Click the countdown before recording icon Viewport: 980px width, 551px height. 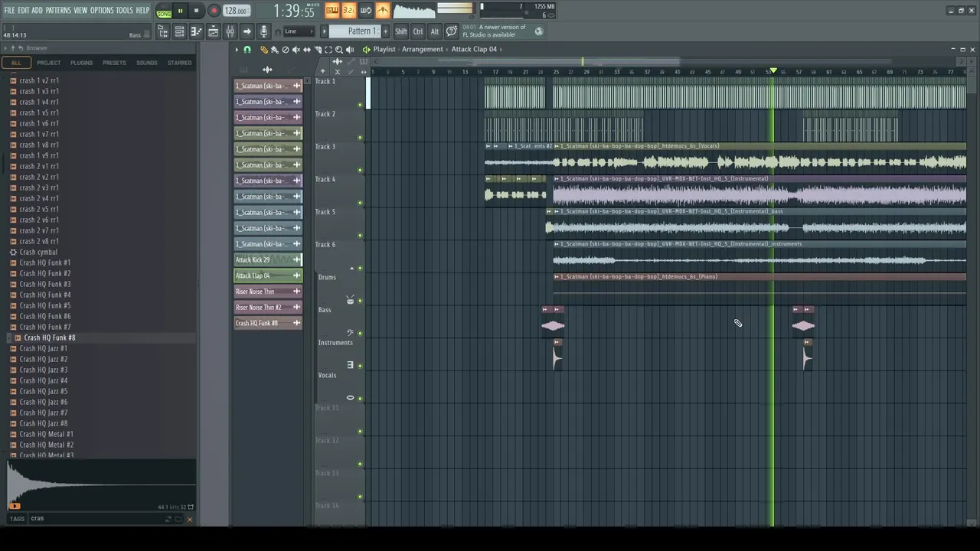[349, 10]
